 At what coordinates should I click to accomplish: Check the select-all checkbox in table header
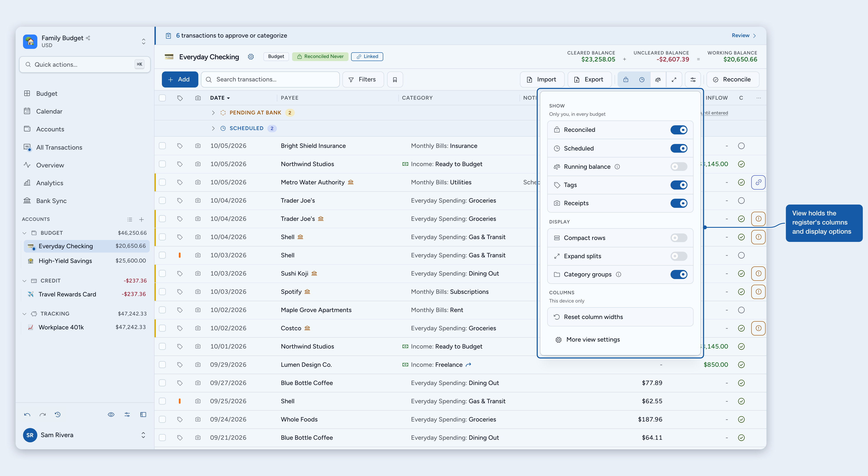pos(162,98)
